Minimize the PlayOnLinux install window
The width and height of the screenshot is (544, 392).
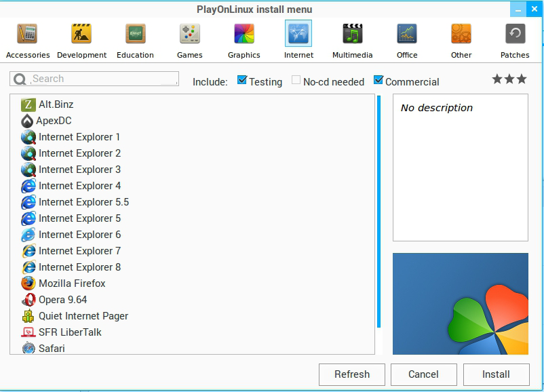tap(518, 9)
